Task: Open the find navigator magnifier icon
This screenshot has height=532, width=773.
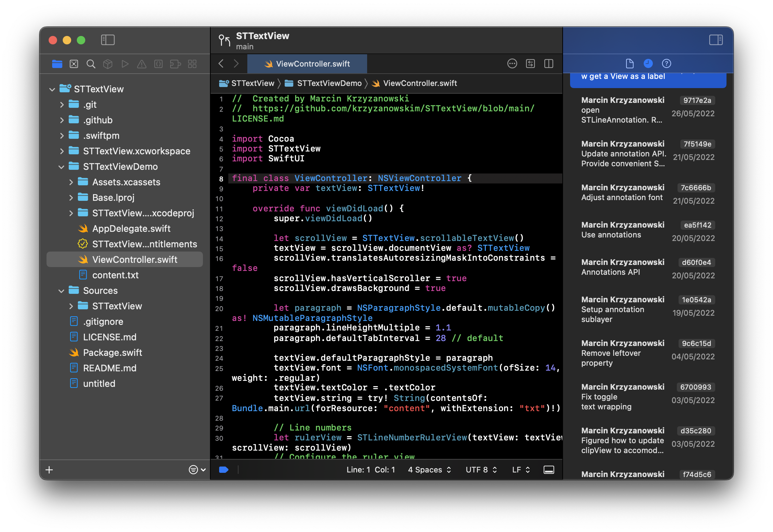Action: tap(91, 64)
